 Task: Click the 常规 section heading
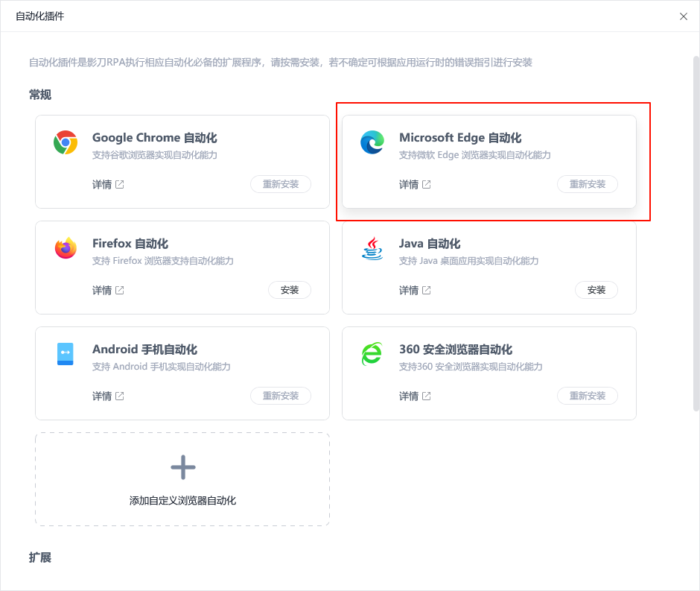coord(40,95)
